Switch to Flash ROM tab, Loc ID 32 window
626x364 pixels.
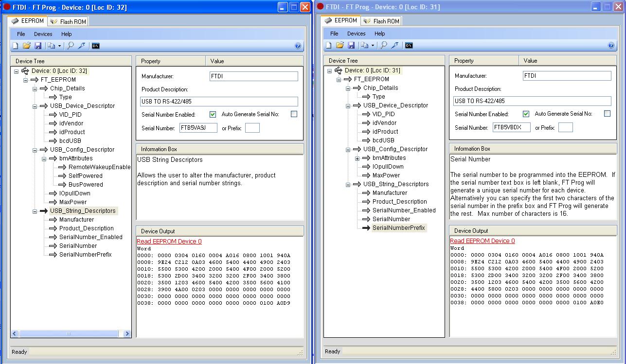(68, 21)
